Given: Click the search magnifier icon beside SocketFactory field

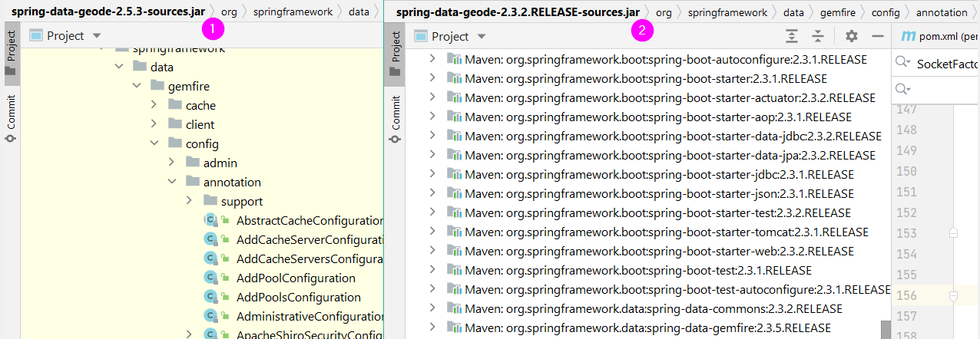Looking at the screenshot, I should click(x=903, y=63).
